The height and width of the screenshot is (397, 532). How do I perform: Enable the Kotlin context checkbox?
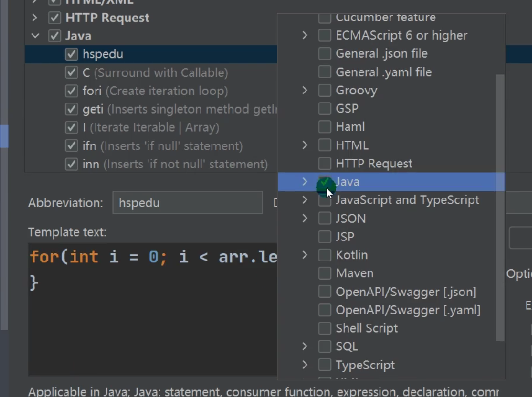coord(324,255)
